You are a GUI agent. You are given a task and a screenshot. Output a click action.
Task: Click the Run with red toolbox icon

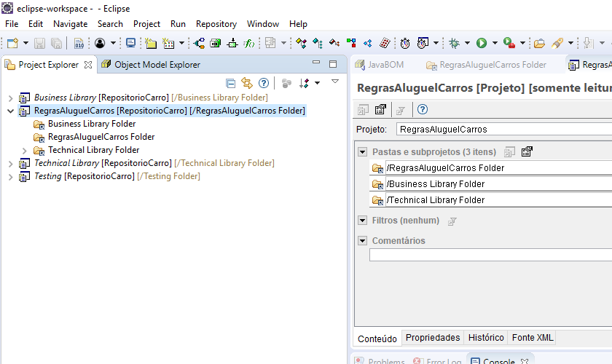[x=509, y=43]
